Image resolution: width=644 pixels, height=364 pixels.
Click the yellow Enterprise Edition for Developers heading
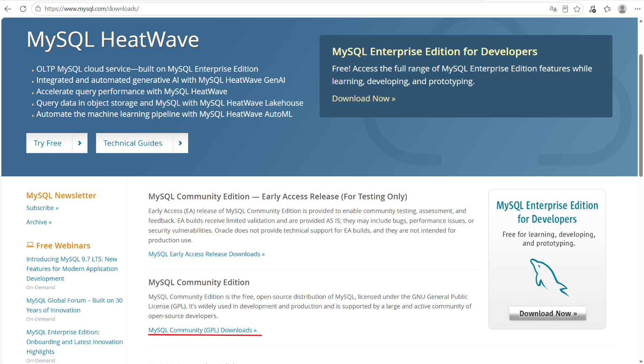[x=435, y=51]
